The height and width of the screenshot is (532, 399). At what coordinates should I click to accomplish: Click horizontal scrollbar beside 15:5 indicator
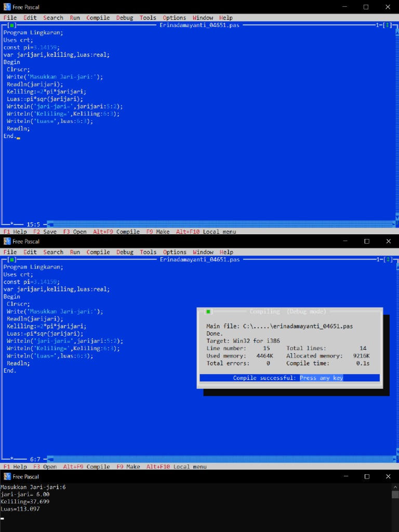[221, 224]
